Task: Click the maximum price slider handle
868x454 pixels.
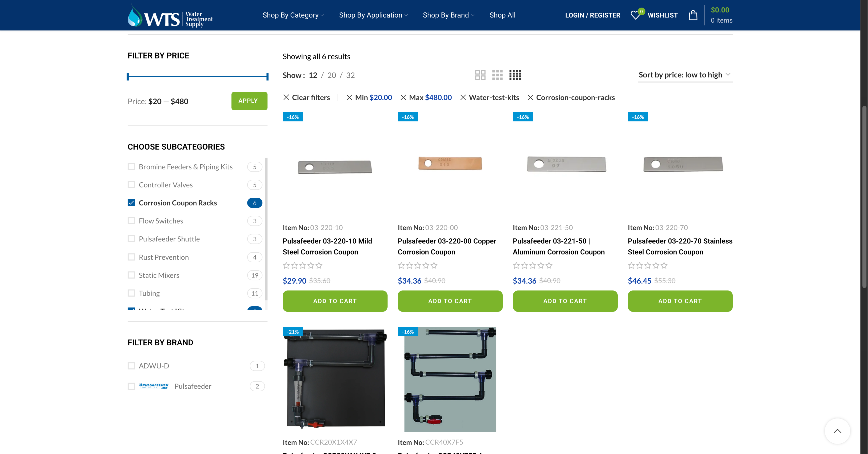Action: (267, 77)
